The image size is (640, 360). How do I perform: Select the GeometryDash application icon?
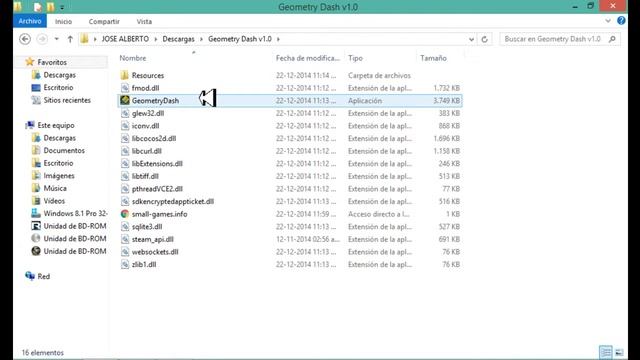125,100
